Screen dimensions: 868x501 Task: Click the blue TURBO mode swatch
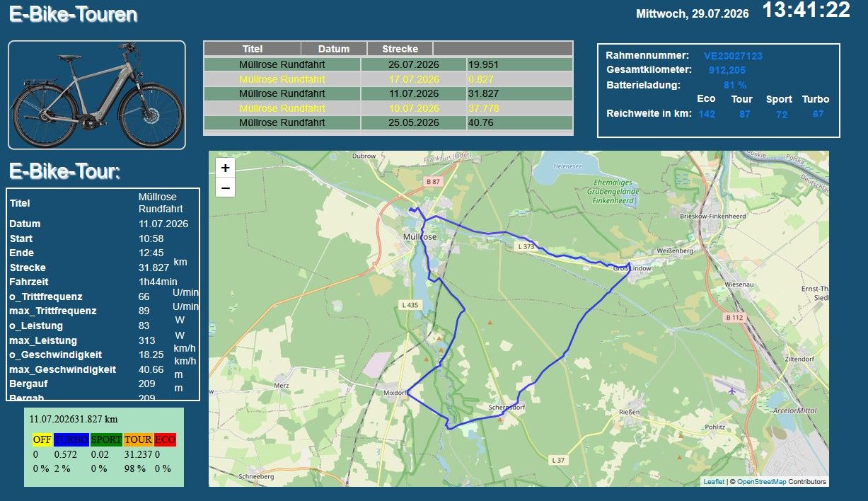click(x=71, y=439)
